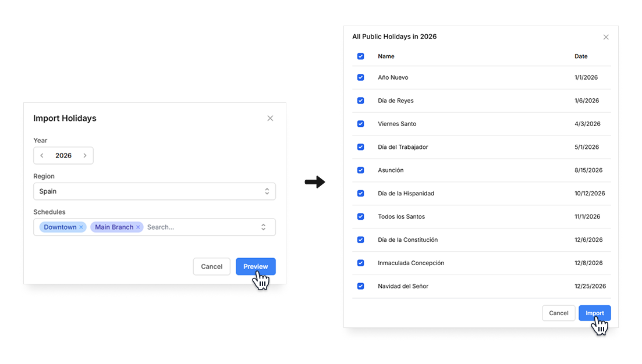Toggle the select-all holidays checkbox
This screenshot has width=642, height=364.
click(x=360, y=56)
